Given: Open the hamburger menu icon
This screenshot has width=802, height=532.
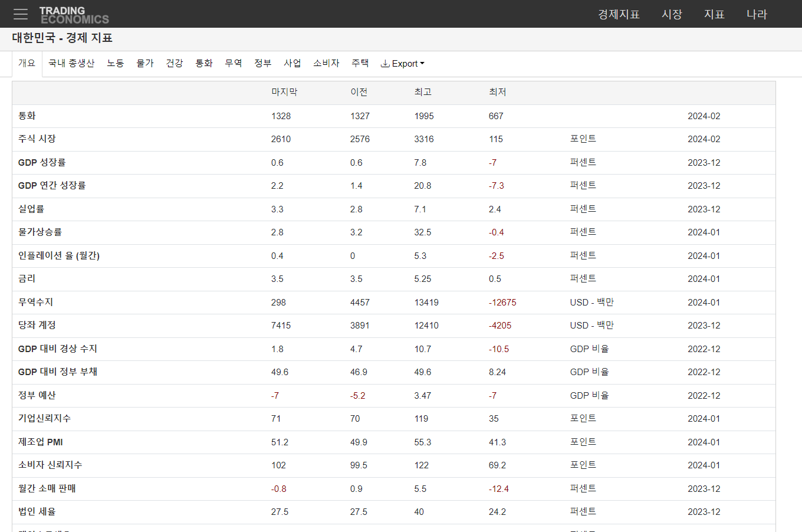Looking at the screenshot, I should point(21,14).
